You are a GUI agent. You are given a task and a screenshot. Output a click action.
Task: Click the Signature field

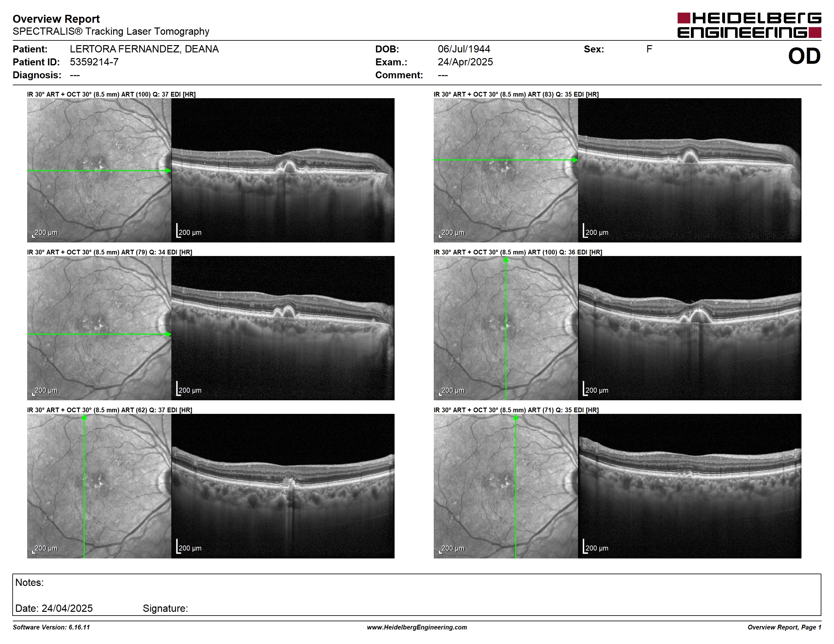(165, 608)
